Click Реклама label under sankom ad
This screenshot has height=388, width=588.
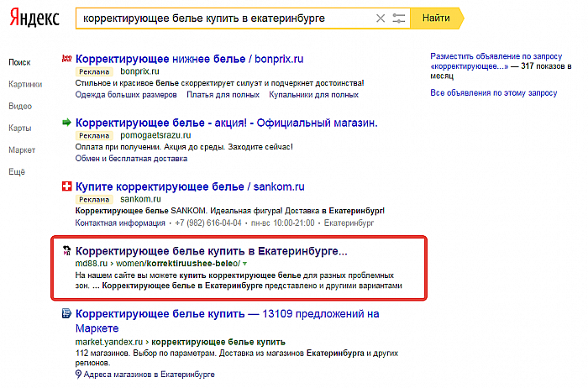(x=94, y=199)
